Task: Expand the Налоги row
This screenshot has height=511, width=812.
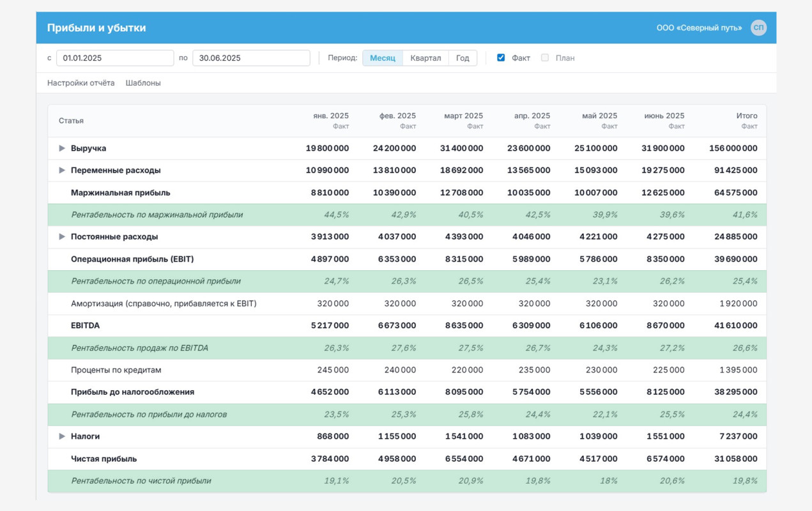Action: 62,436
